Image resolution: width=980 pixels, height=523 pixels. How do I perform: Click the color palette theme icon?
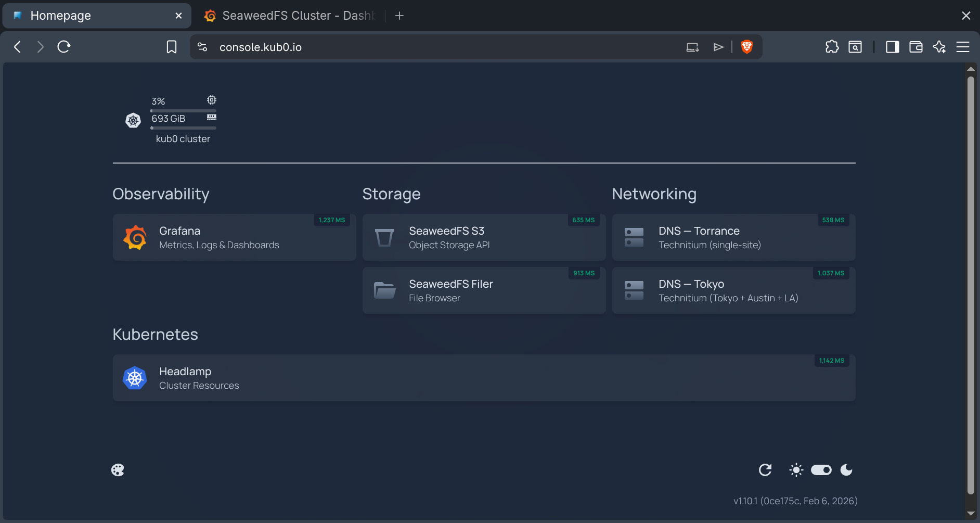[118, 470]
